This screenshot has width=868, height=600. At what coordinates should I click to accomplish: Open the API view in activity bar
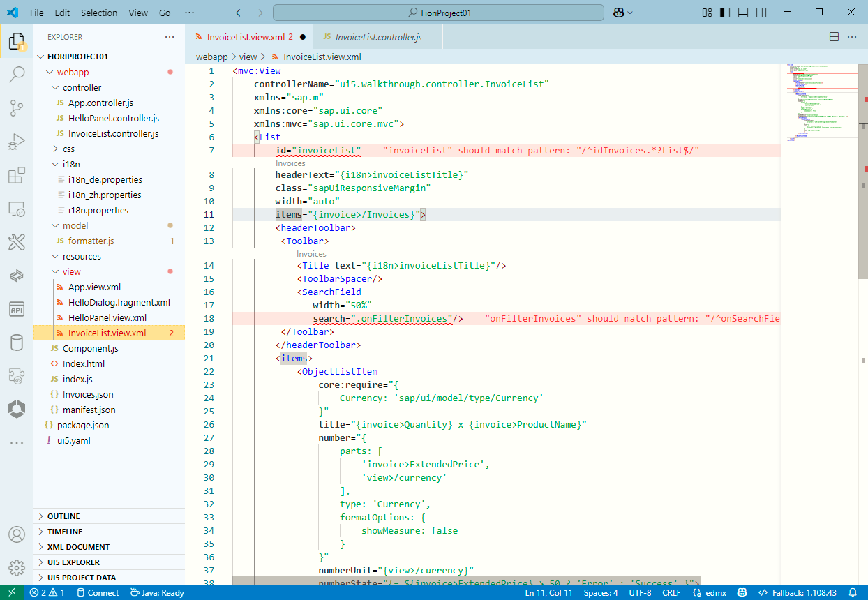tap(17, 309)
